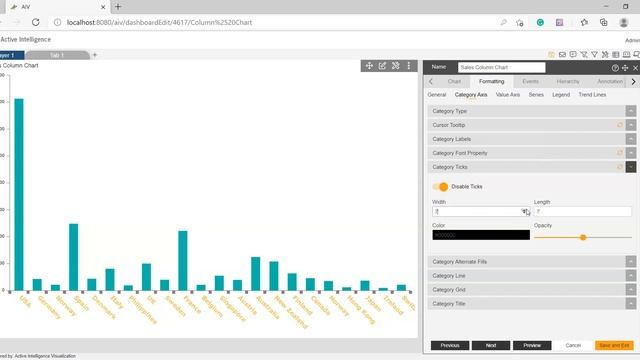Click the Preview button

pyautogui.click(x=532, y=345)
